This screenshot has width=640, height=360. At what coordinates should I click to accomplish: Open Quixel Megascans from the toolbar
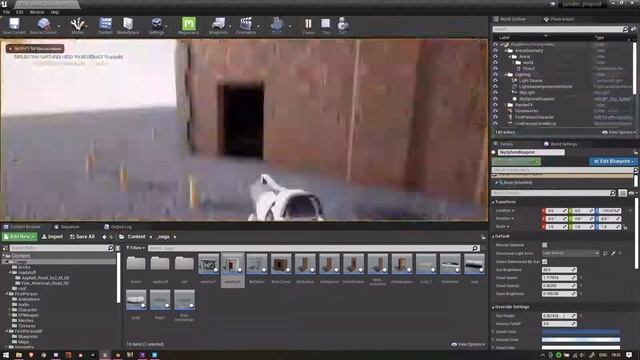[x=189, y=24]
